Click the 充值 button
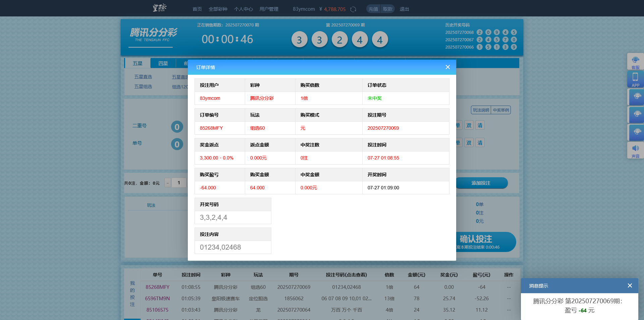The width and height of the screenshot is (644, 320). 373,9
